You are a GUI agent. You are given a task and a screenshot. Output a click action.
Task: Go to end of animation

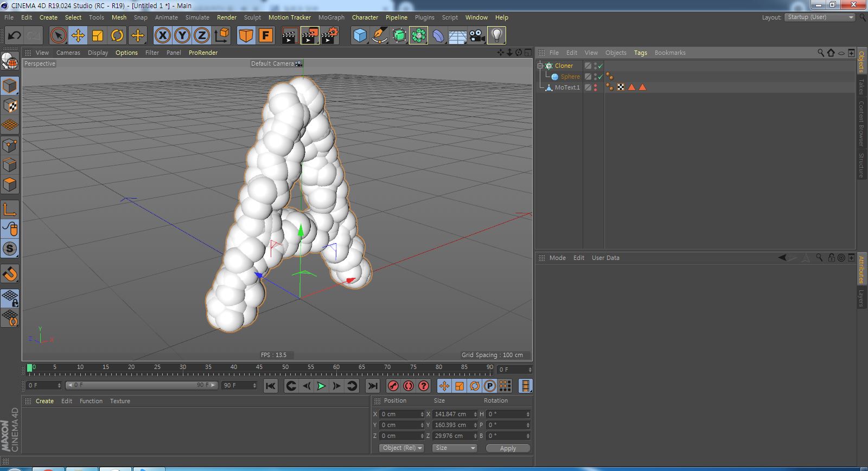pos(372,386)
